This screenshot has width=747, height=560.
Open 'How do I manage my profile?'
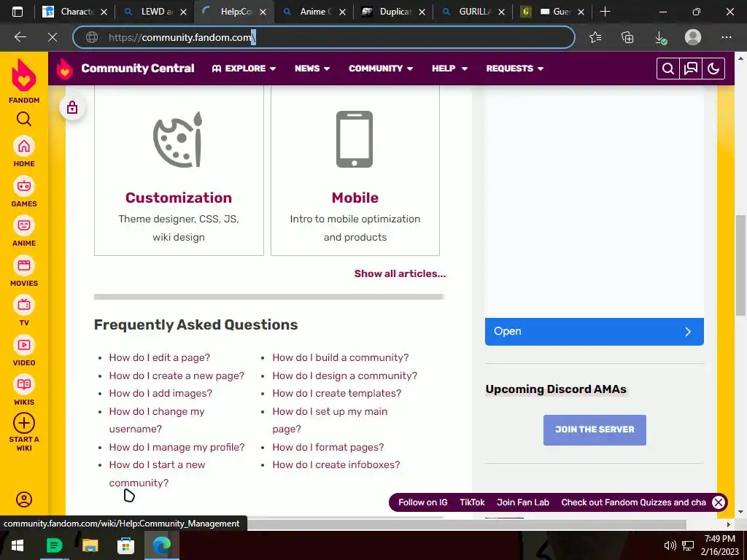click(177, 447)
